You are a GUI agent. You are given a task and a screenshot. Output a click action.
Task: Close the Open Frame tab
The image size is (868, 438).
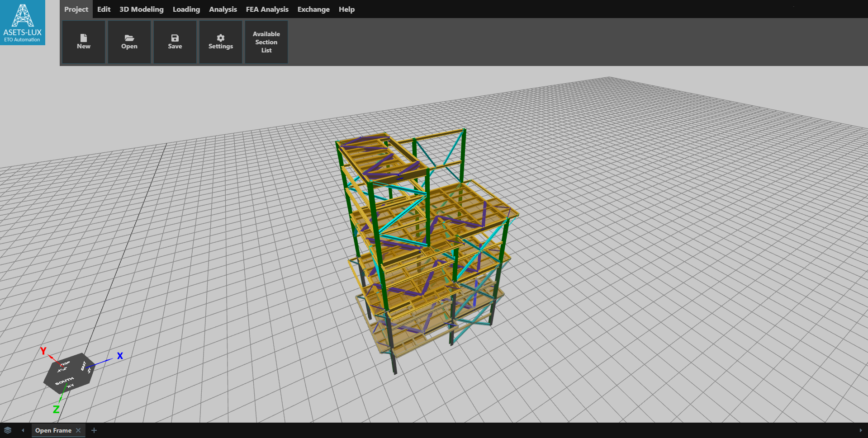click(x=78, y=430)
